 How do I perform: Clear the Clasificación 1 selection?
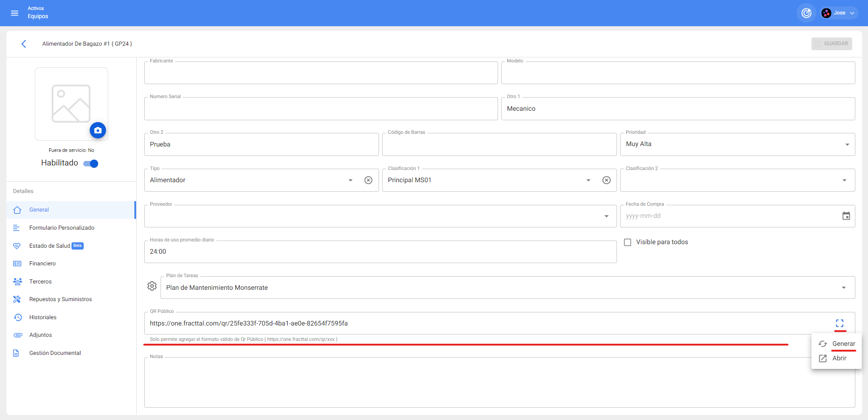pos(606,180)
